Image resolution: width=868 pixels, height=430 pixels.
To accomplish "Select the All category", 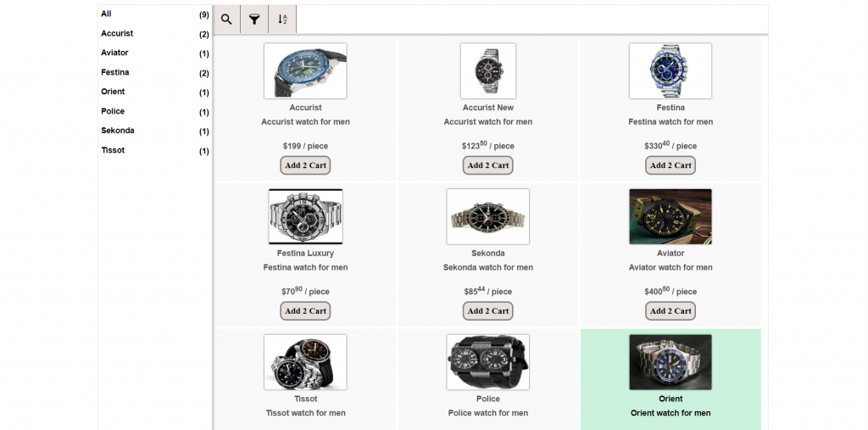I will [x=107, y=14].
